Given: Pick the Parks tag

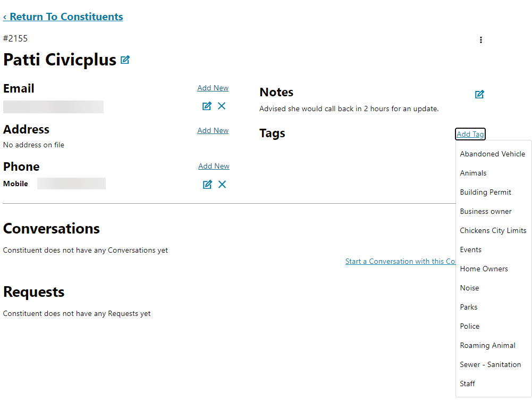Looking at the screenshot, I should coord(469,307).
